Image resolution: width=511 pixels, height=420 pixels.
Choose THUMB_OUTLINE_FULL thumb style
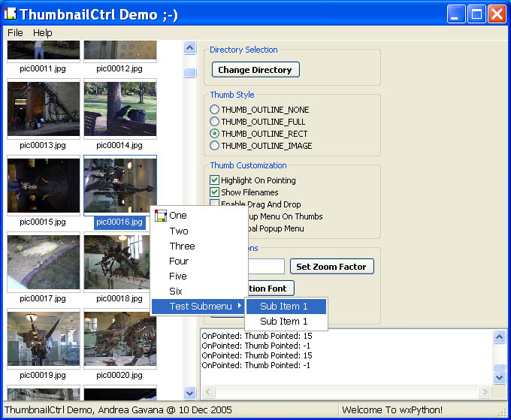click(215, 122)
